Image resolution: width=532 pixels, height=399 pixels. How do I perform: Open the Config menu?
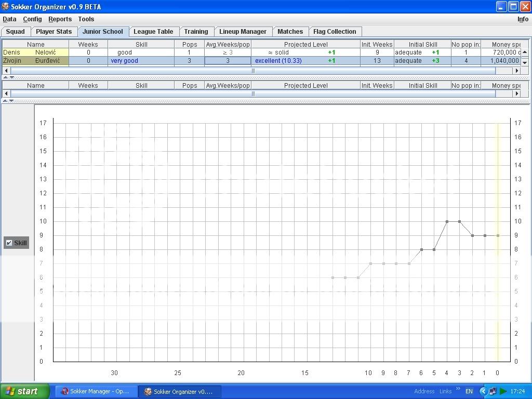coord(32,19)
